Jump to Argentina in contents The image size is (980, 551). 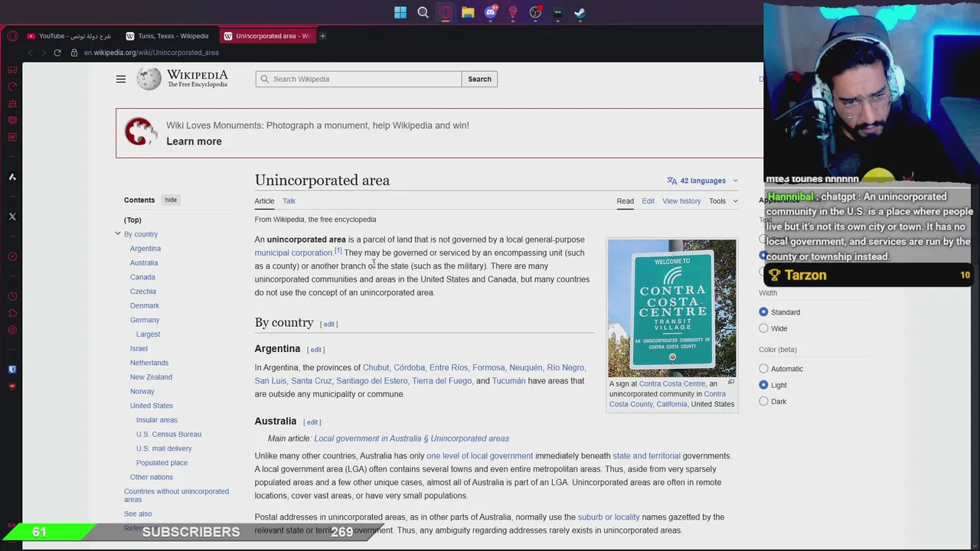tap(145, 249)
